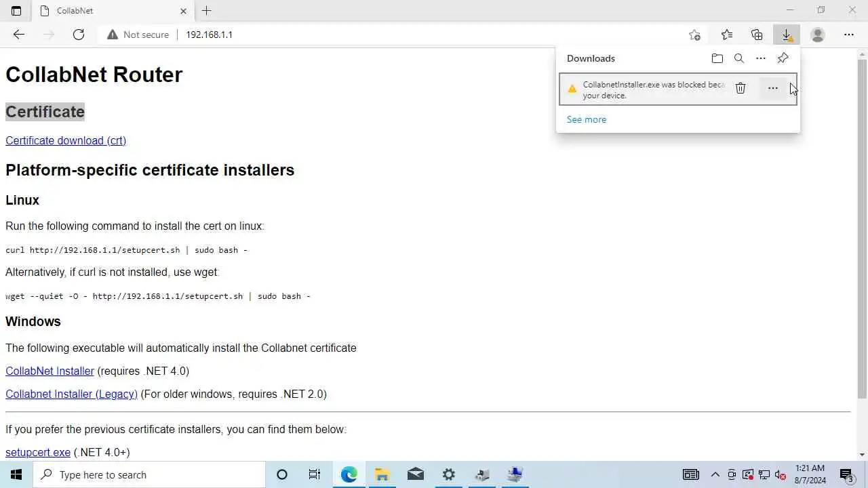
Task: Click See more in Downloads
Action: [x=587, y=119]
